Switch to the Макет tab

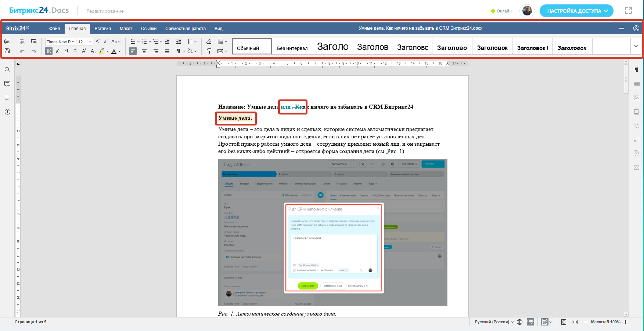126,28
